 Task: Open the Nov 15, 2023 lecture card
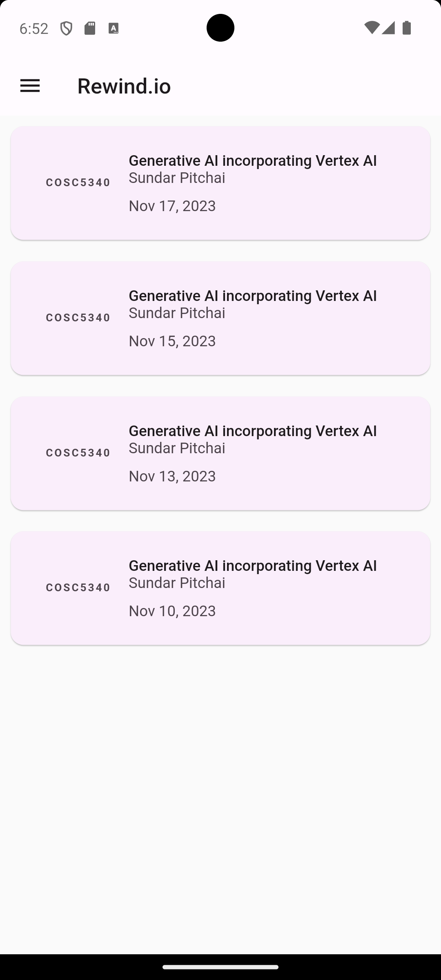tap(220, 318)
